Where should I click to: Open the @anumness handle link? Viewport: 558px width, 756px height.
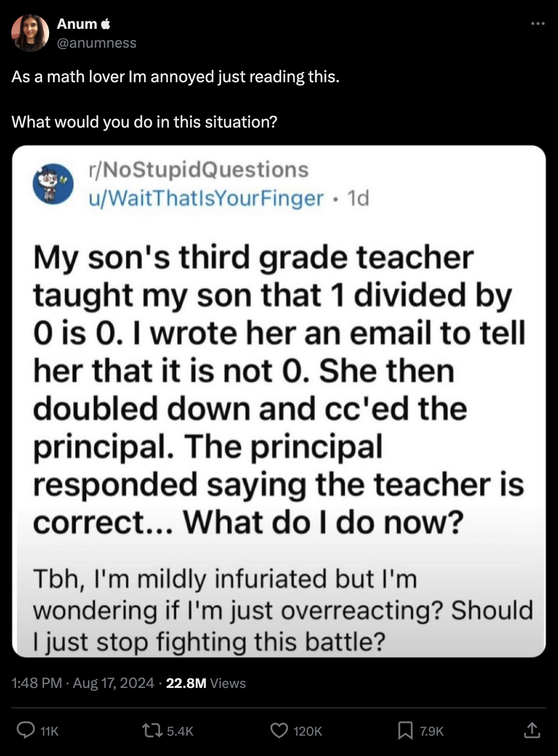pos(96,43)
